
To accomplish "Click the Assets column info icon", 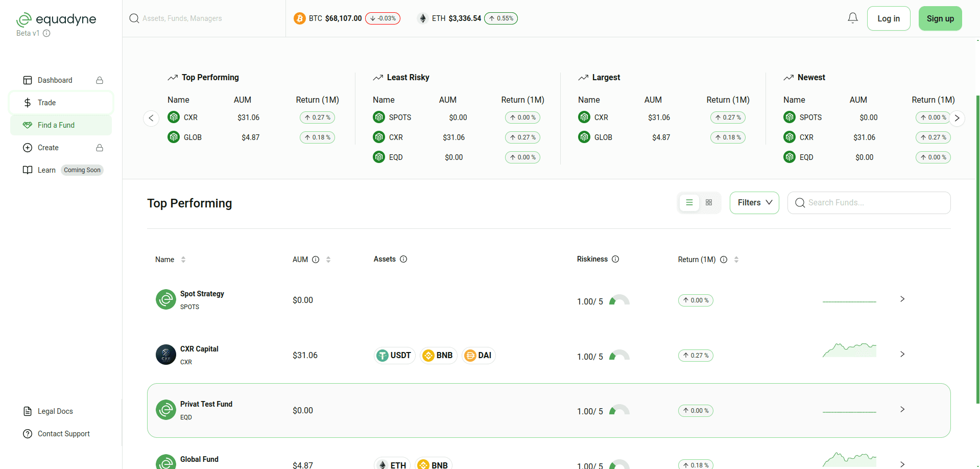I will point(403,259).
